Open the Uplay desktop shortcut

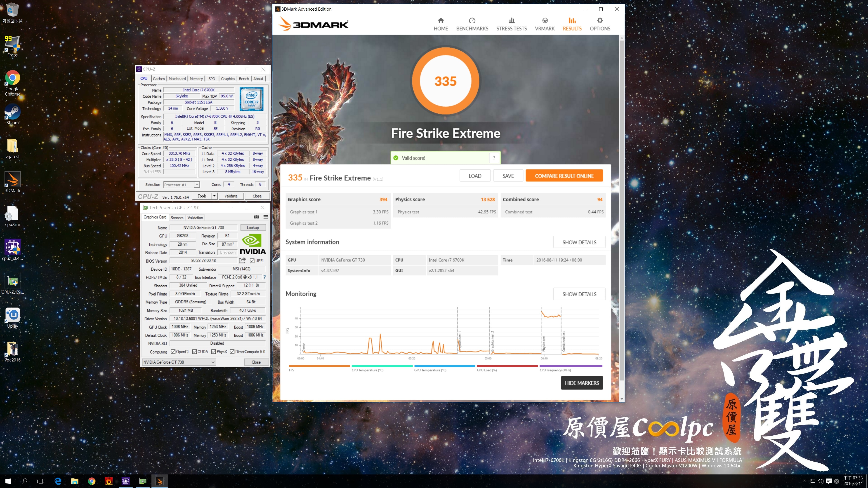pos(12,318)
